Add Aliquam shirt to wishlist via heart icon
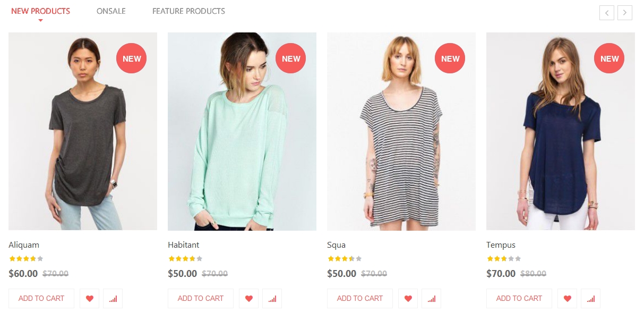The height and width of the screenshot is (320, 644). click(x=89, y=298)
